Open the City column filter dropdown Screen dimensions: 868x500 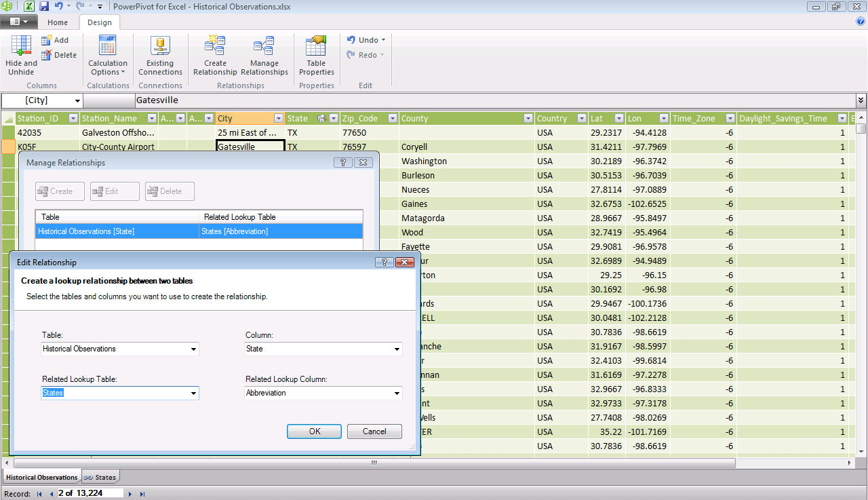pos(278,117)
